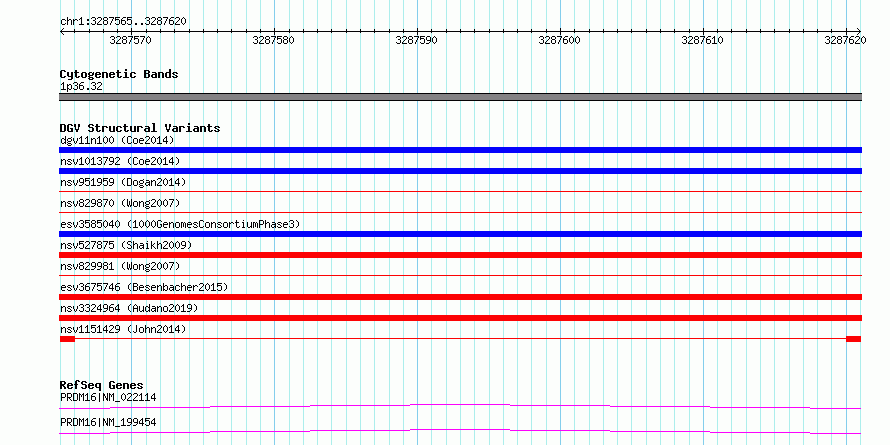
Task: Click the left red block of nsv1151429
Action: click(x=67, y=339)
